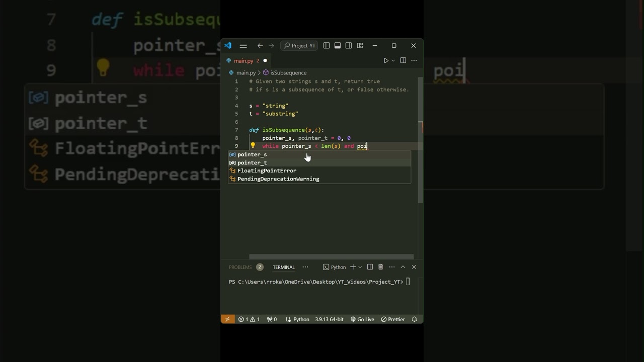Open editor More Actions ellipsis
644x362 pixels.
click(414, 61)
